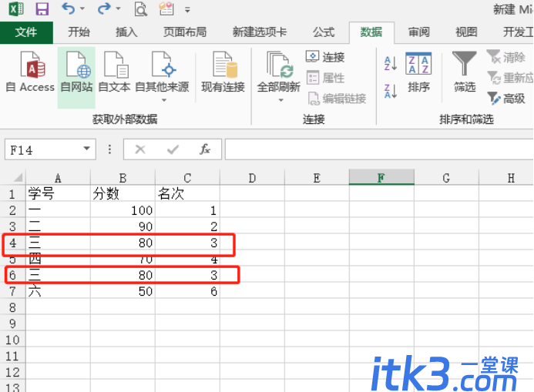Click the 清除 filter button
Viewport: 534px width, 392px height.
tap(506, 57)
